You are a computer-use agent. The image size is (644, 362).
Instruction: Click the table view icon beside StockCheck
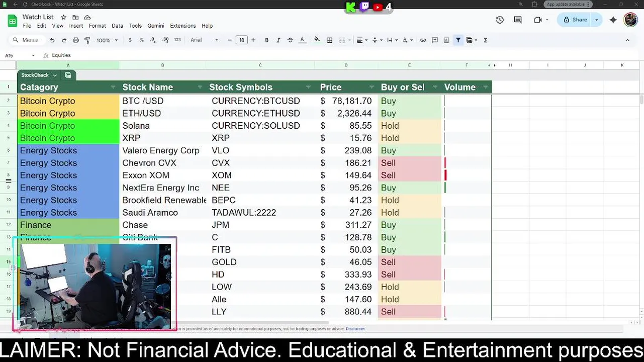pyautogui.click(x=68, y=75)
